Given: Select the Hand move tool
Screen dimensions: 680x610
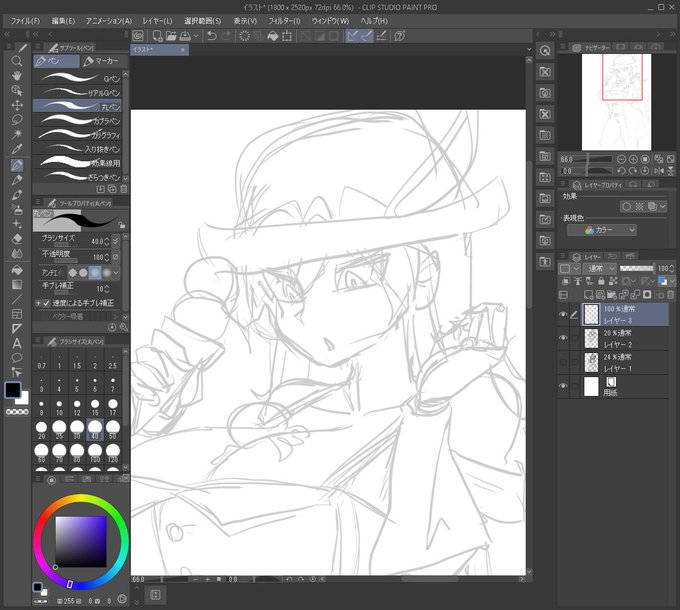Looking at the screenshot, I should point(16,75).
